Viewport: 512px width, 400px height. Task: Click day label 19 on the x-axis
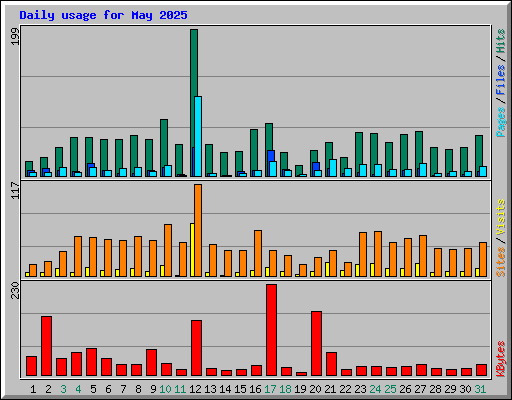coord(300,389)
